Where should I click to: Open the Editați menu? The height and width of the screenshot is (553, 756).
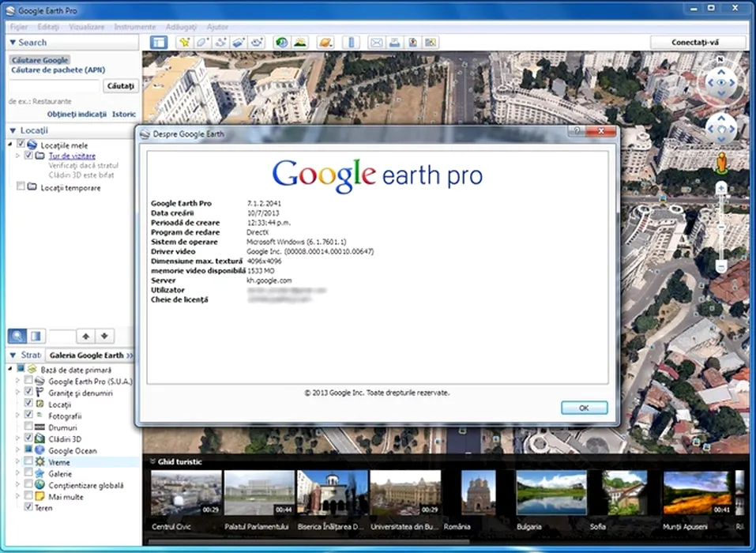click(48, 27)
